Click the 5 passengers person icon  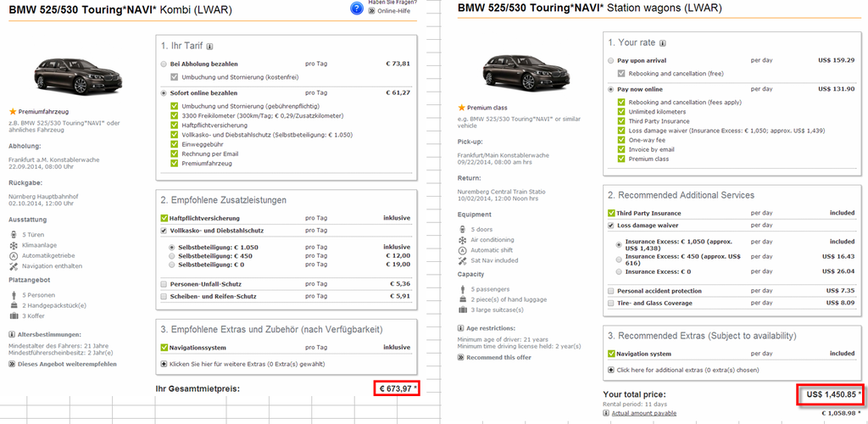point(462,289)
